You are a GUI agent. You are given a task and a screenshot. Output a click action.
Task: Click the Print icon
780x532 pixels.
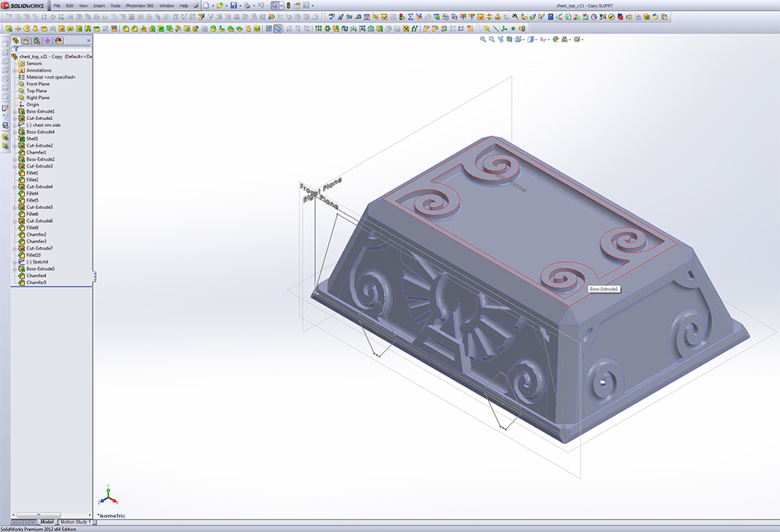coord(247,5)
